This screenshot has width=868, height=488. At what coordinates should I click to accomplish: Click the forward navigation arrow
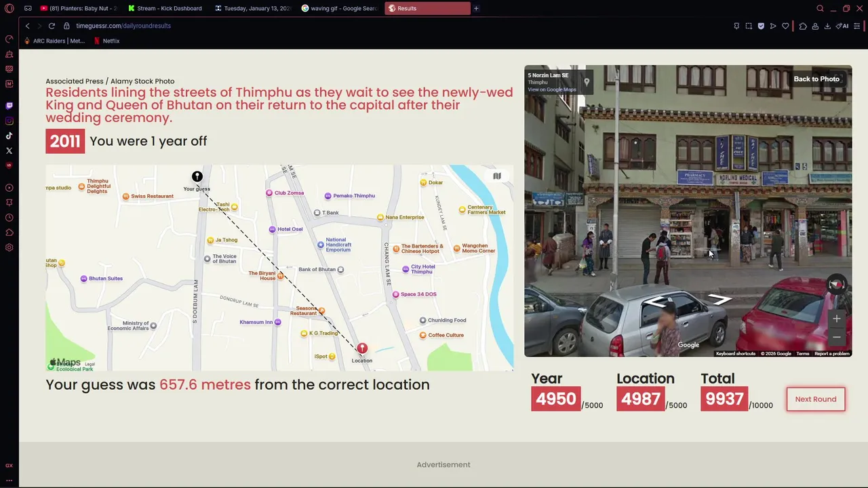click(x=39, y=26)
